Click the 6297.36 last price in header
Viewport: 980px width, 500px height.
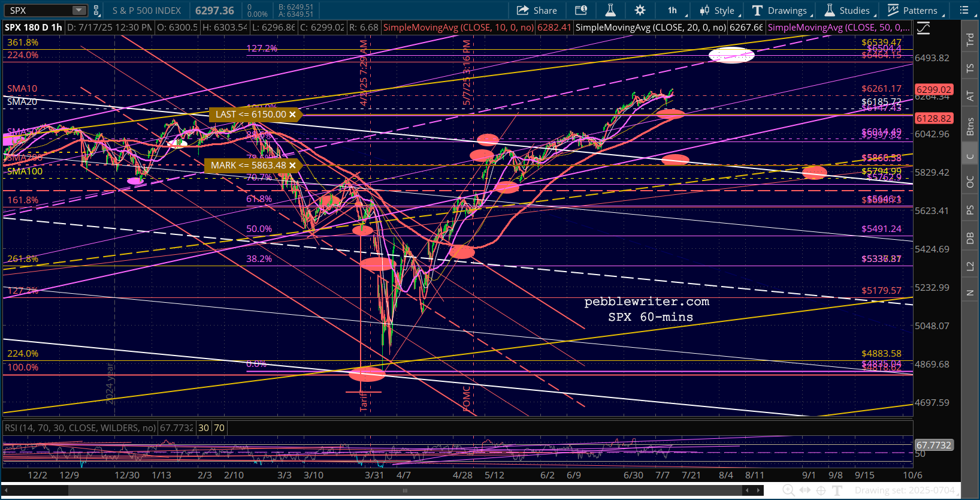point(214,10)
